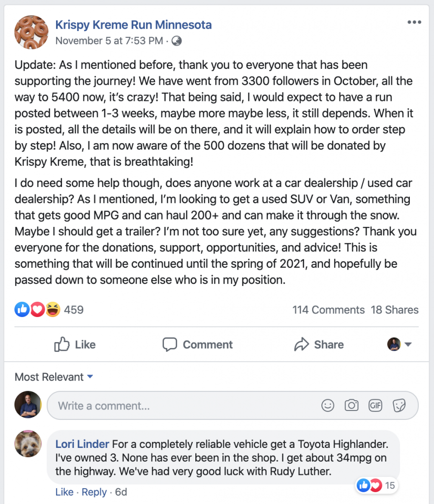
Task: Click the heart reaction icon beside 459
Action: tap(37, 310)
